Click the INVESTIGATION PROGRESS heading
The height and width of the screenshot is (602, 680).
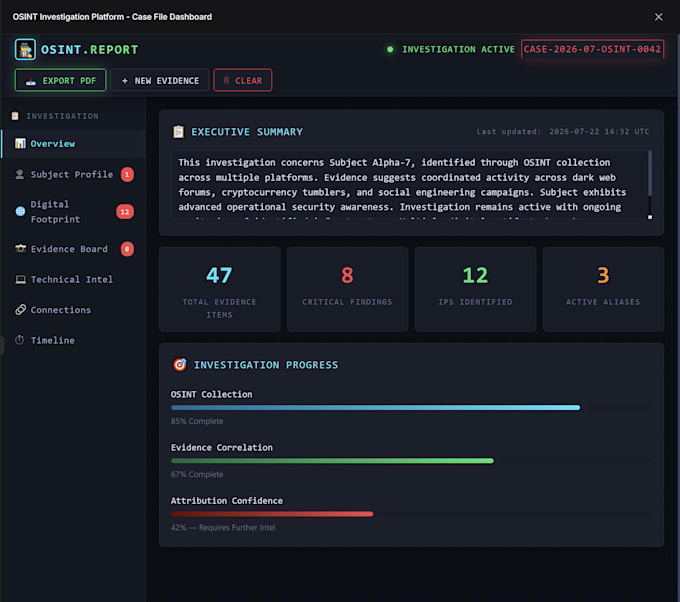[266, 365]
